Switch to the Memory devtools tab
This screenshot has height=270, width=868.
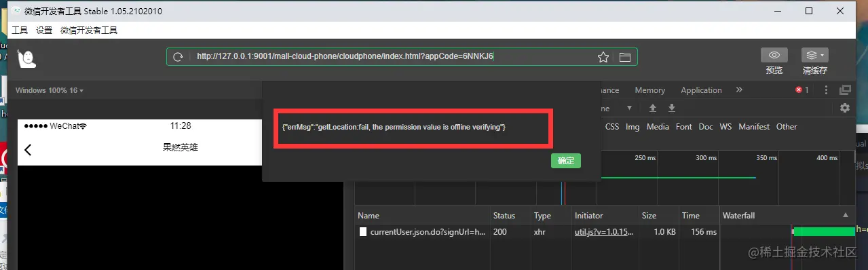click(x=649, y=90)
